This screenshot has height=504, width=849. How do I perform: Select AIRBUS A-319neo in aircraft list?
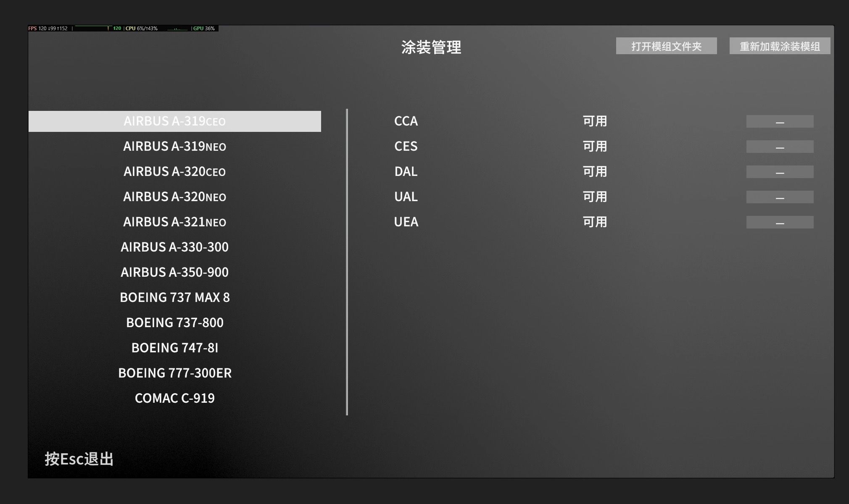174,147
